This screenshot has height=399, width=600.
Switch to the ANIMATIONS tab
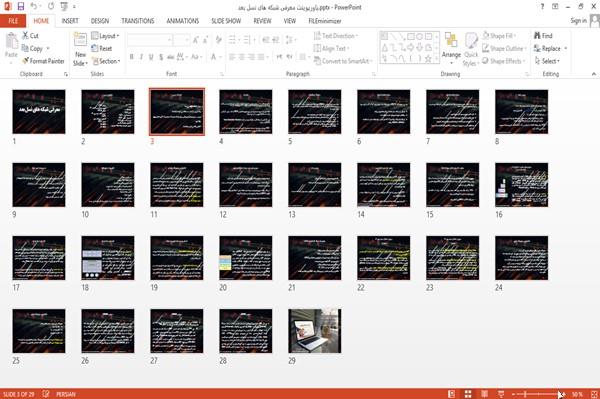click(x=183, y=21)
